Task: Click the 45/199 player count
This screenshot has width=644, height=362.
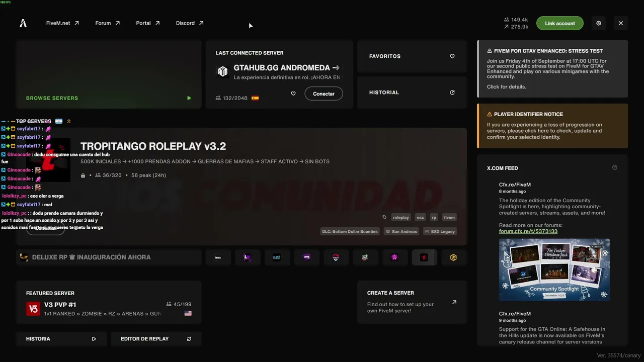Action: click(x=179, y=304)
